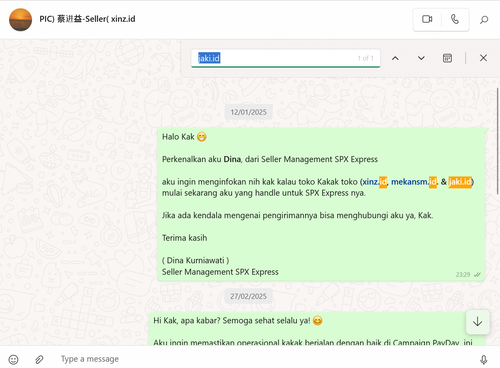Viewport: 500px width, 368px height.
Task: Open contact info via the chat title
Action: 87,19
